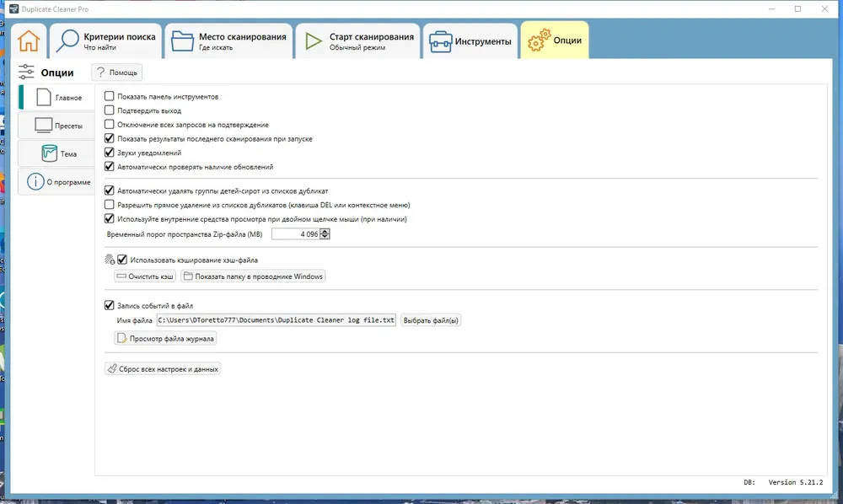Enable Показать панель инструментов checkbox
Viewport: 843px width, 504px height.
point(109,96)
